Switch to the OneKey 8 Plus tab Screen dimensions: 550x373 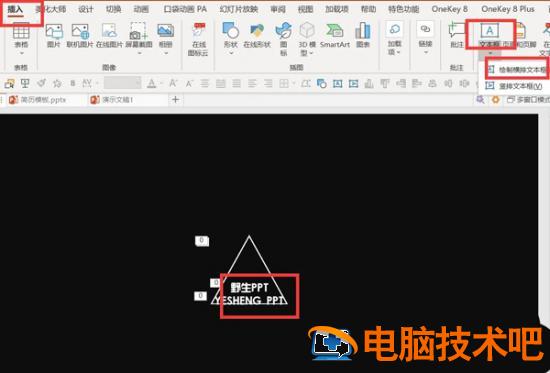click(x=508, y=9)
